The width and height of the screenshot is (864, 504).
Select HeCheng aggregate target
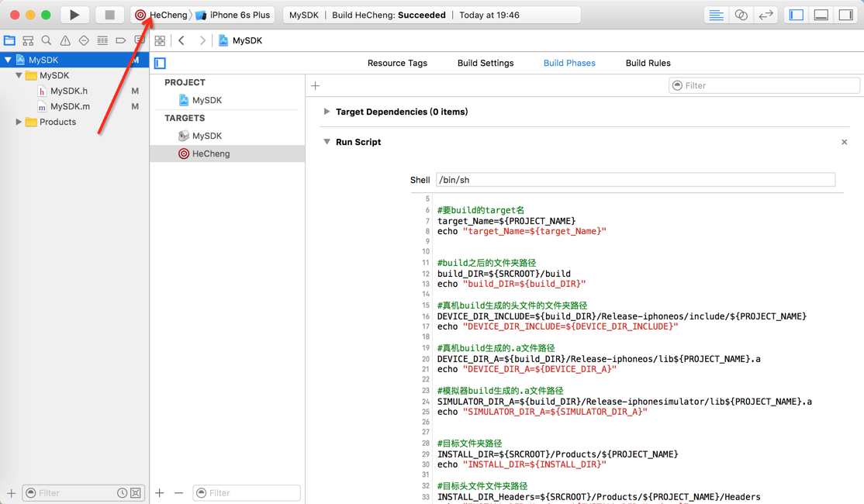click(227, 154)
